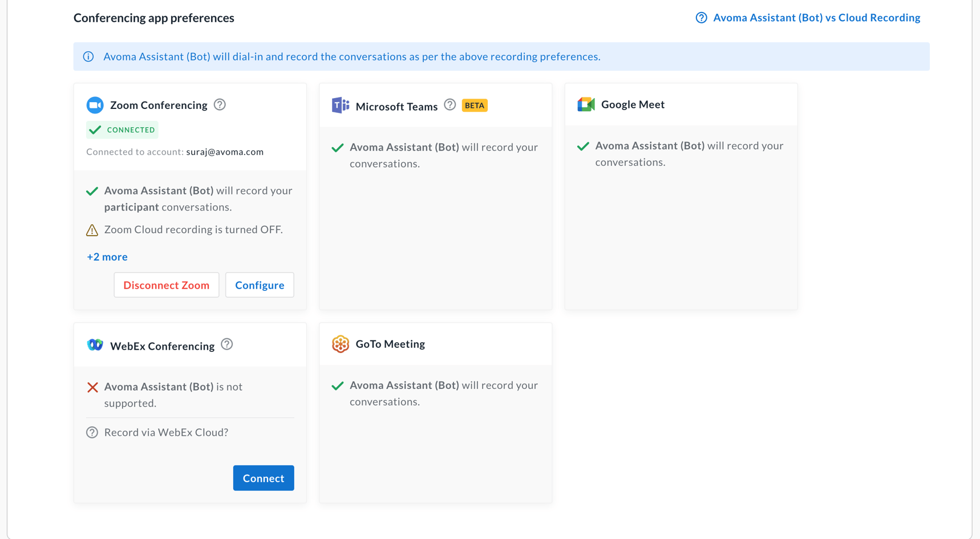Click the Record via WebEx Cloud? text
The height and width of the screenshot is (539, 980).
coord(166,432)
